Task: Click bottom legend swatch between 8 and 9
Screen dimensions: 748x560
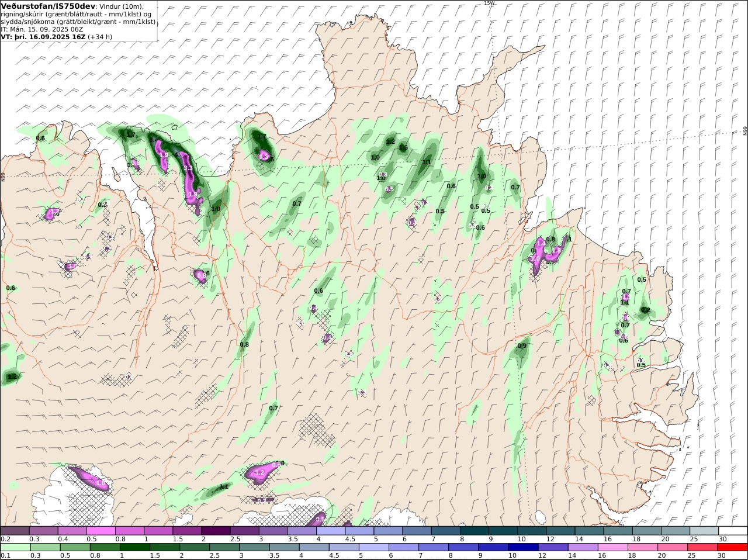Action: click(x=463, y=547)
